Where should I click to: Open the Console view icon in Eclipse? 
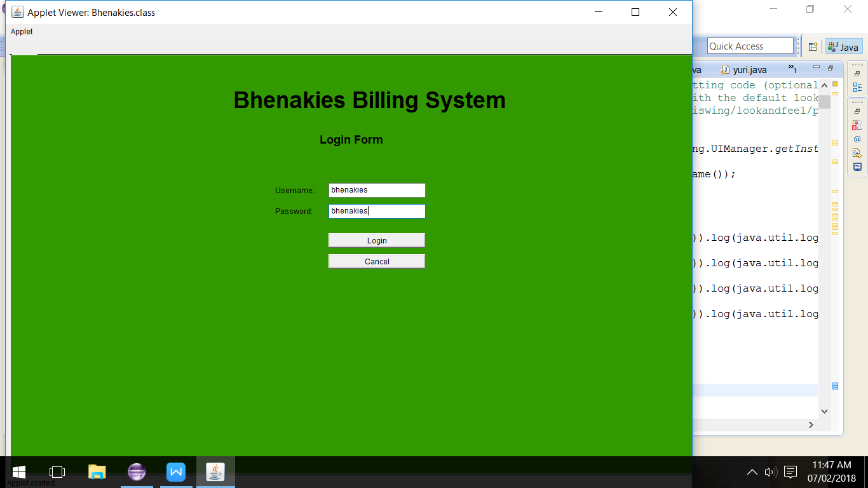click(x=857, y=166)
